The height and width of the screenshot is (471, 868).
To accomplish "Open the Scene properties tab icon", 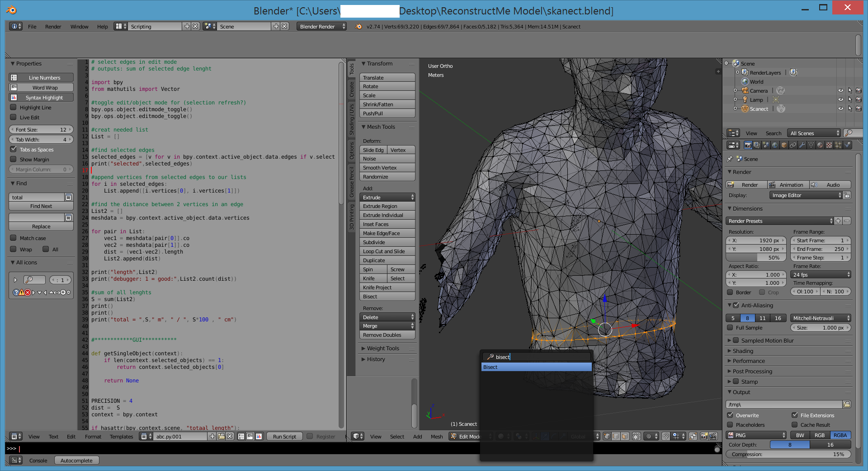I will pos(766,145).
